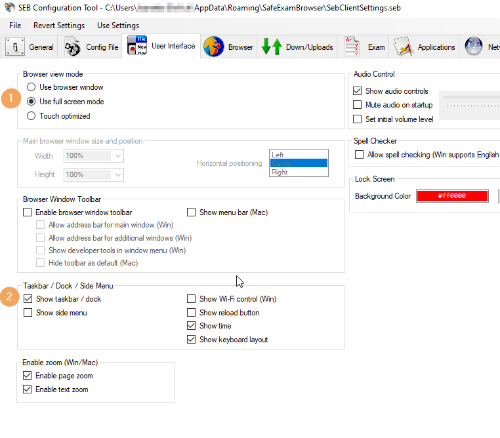Image resolution: width=500 pixels, height=438 pixels.
Task: Uncheck Show time checkbox
Action: pyautogui.click(x=191, y=326)
